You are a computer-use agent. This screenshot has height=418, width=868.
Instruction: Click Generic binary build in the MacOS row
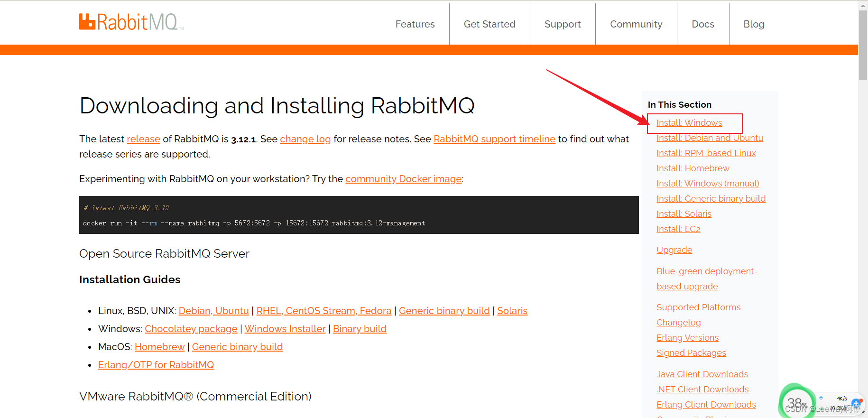click(238, 347)
